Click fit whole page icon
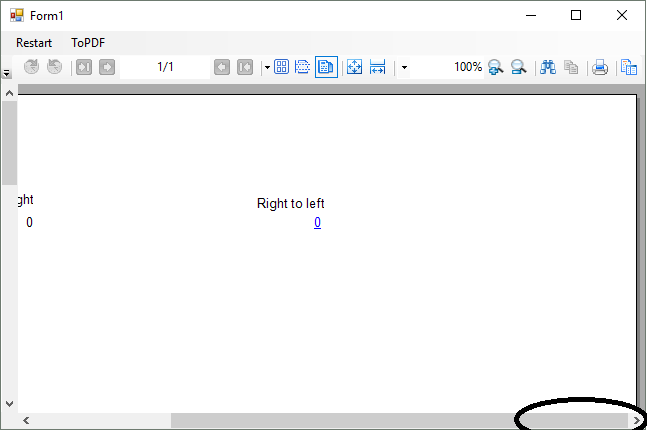 coord(354,67)
